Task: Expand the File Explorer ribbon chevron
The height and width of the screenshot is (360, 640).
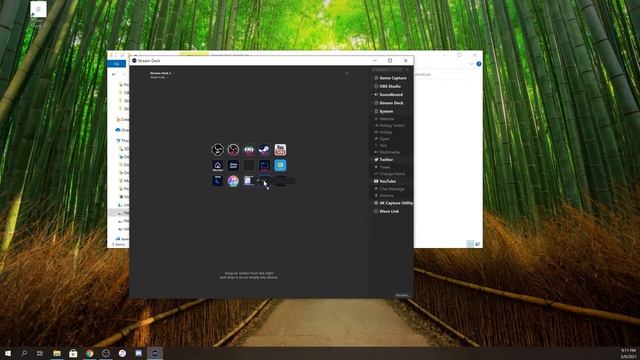Action: click(x=471, y=64)
